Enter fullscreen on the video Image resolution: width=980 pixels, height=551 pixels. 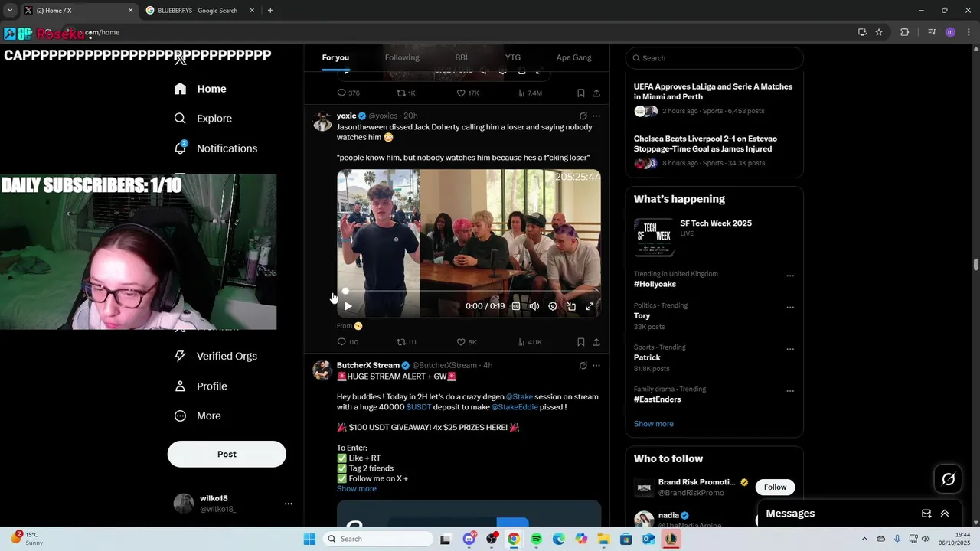[590, 306]
